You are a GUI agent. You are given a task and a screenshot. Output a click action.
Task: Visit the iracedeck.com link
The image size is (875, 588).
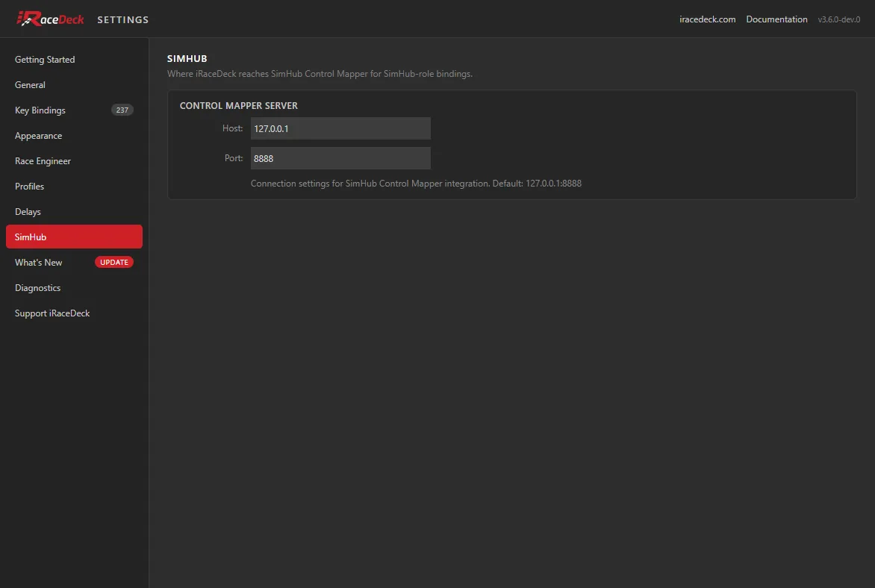(x=707, y=19)
